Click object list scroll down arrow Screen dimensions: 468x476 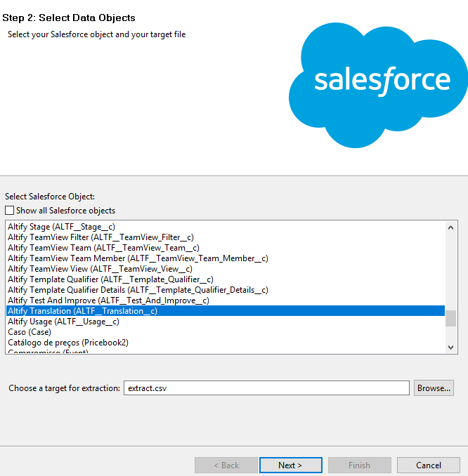(450, 348)
